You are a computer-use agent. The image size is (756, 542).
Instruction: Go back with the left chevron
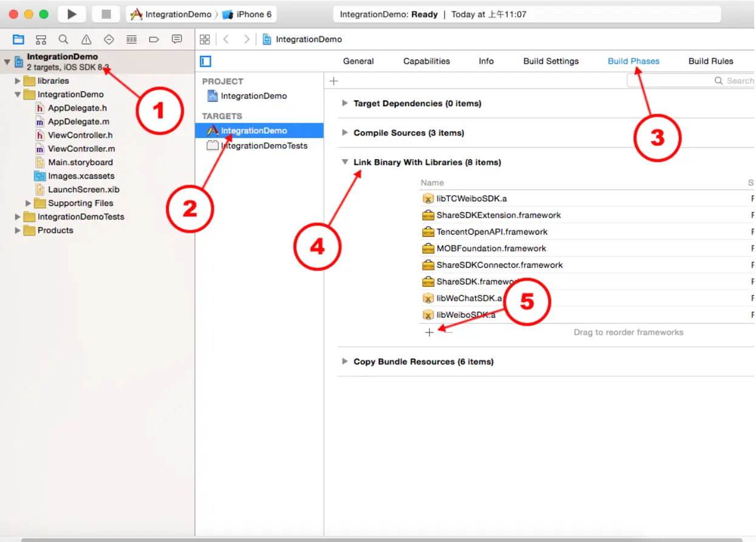[x=226, y=39]
